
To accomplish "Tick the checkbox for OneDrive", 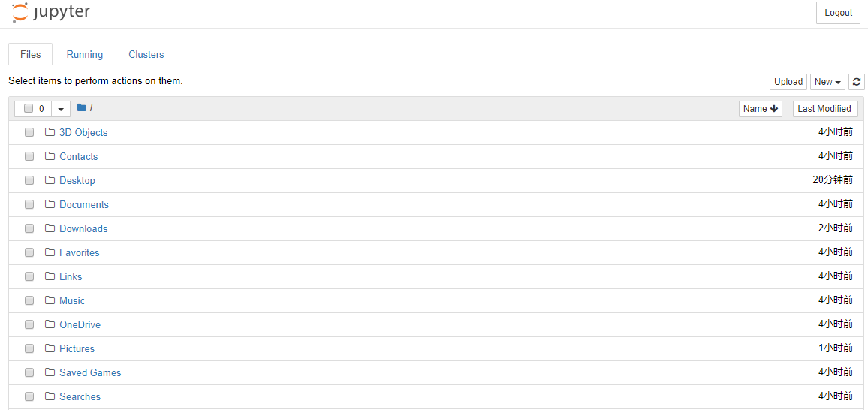I will (29, 325).
